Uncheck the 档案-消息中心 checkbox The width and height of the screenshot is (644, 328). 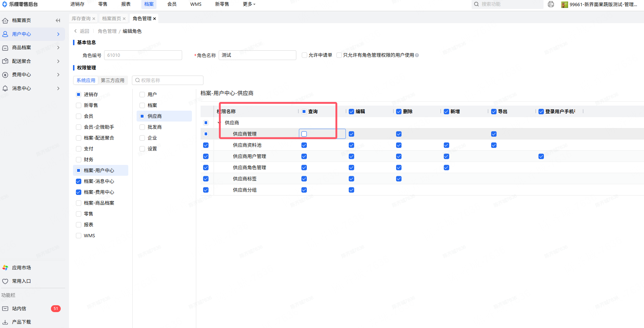click(78, 181)
